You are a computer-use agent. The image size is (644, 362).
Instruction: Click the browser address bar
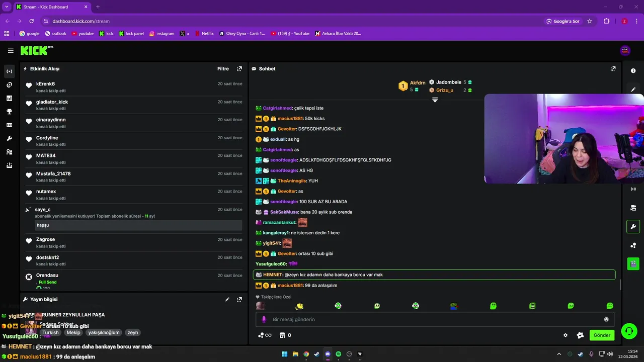tap(292, 21)
